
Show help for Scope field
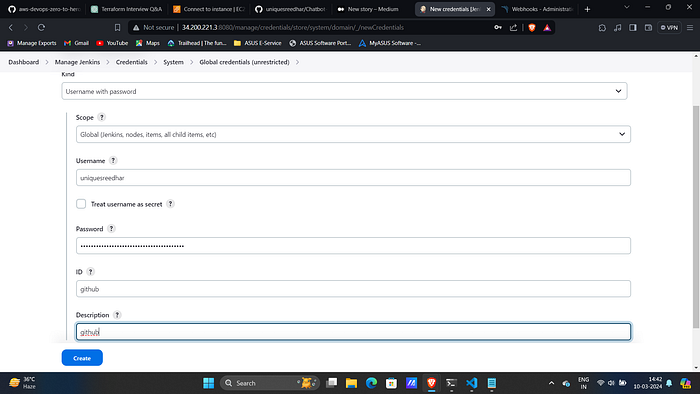(102, 117)
